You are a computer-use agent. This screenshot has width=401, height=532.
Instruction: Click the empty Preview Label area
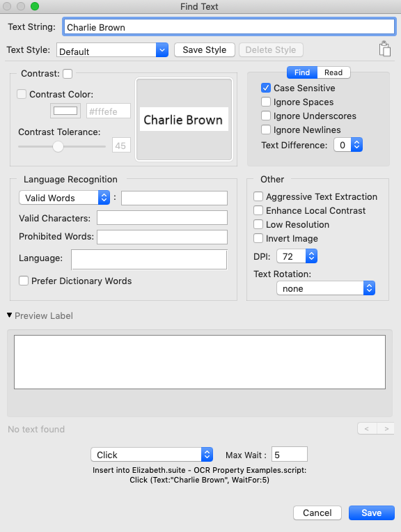pyautogui.click(x=200, y=362)
